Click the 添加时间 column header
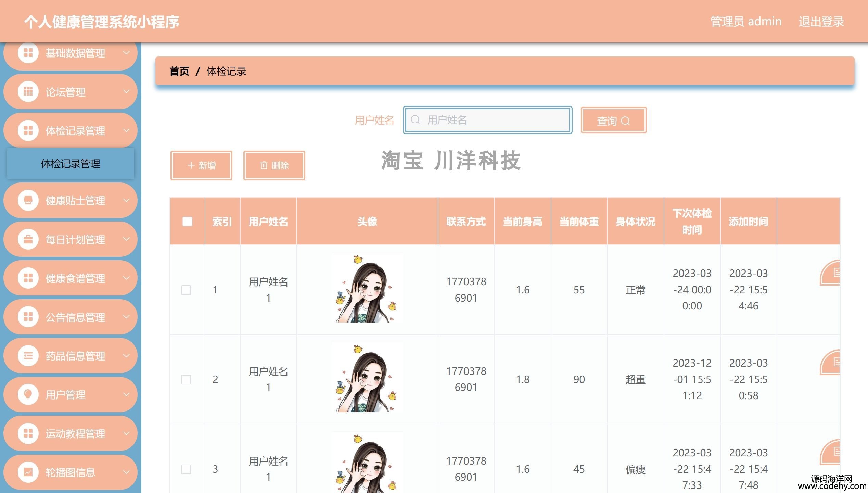Viewport: 868px width, 493px height. click(749, 222)
